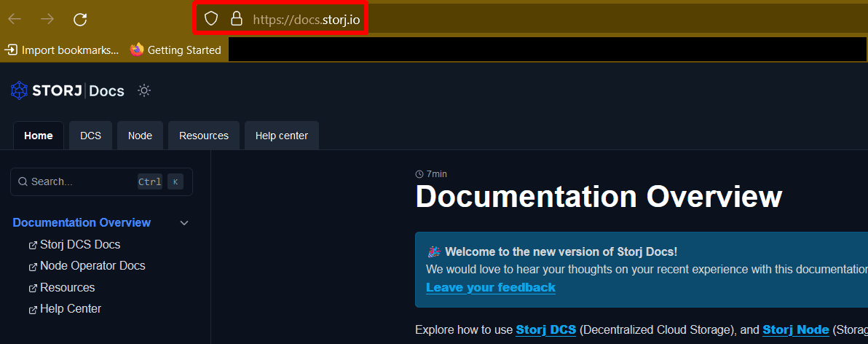Screen dimensions: 868x344
Task: Switch to the Home tab
Action: tap(38, 136)
